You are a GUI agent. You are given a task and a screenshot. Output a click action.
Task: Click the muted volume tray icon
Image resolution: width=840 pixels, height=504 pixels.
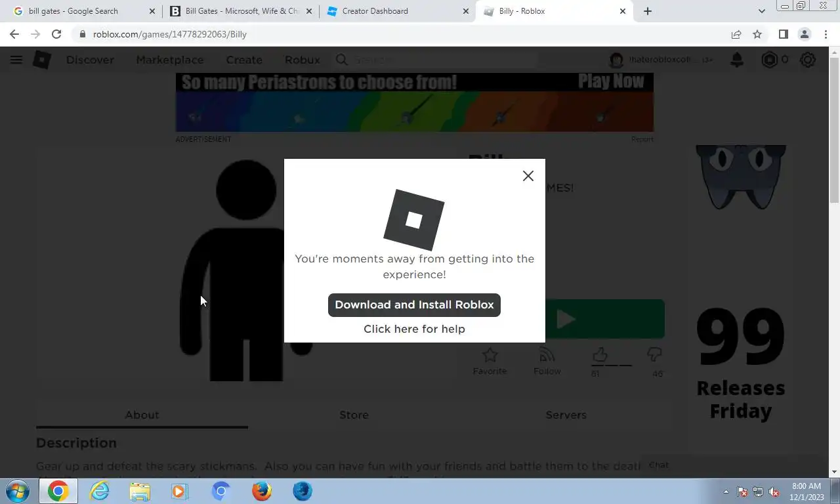click(x=774, y=492)
